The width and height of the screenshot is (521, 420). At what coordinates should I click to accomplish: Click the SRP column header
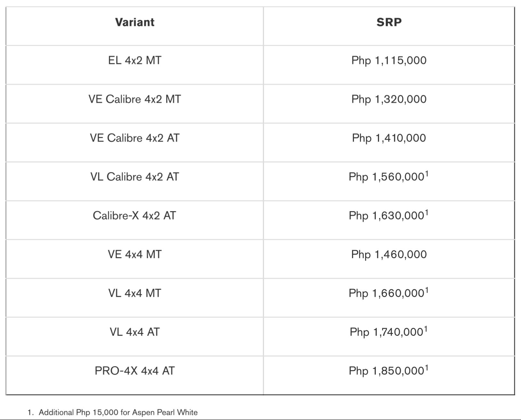click(389, 22)
